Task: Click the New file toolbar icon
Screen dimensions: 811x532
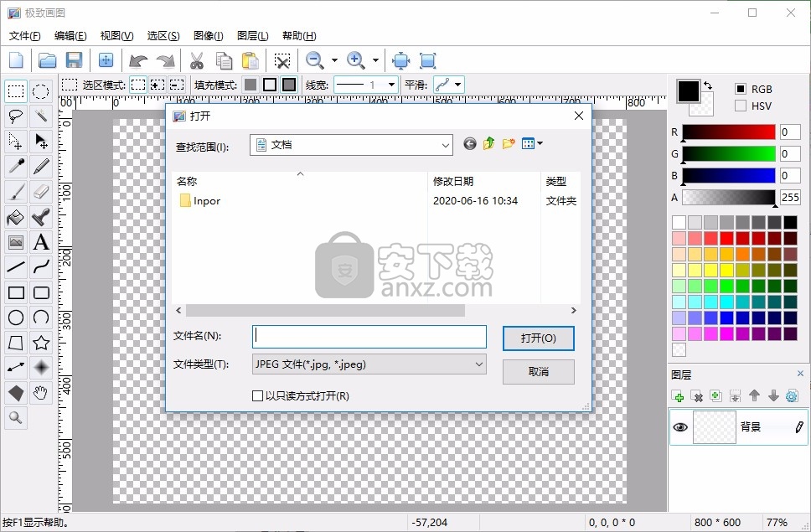Action: [17, 60]
